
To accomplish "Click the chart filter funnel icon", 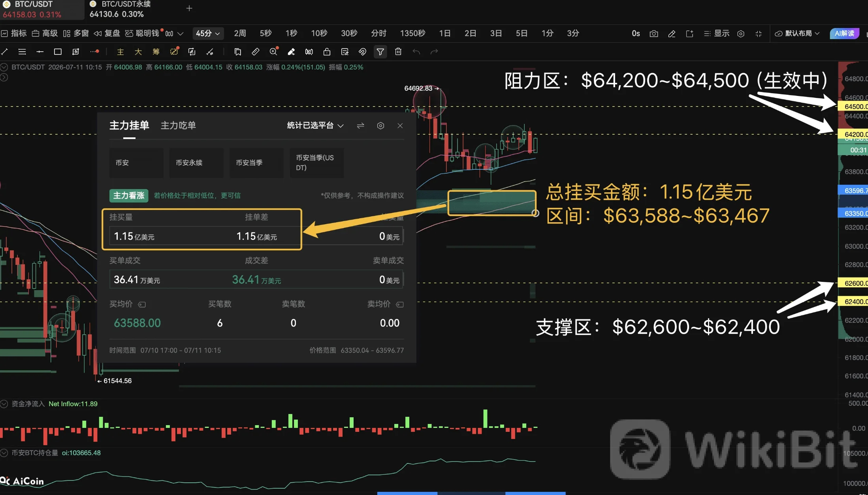I will (380, 52).
